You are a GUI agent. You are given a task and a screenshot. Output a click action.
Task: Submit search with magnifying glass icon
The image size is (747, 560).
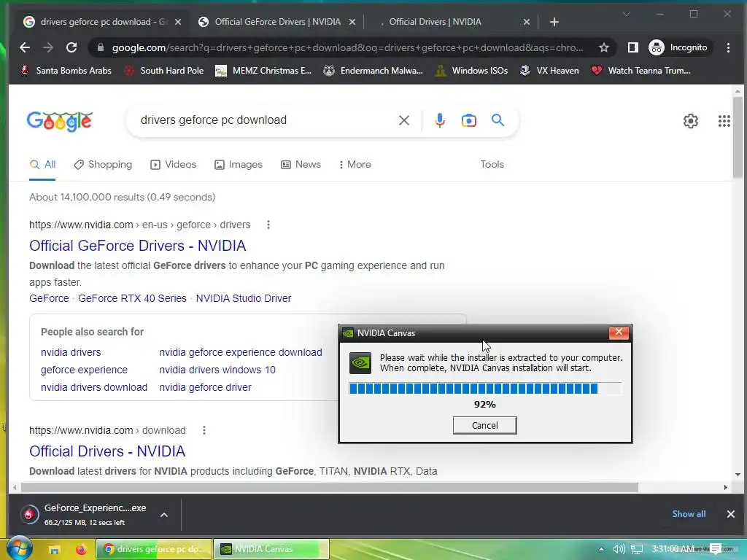coord(498,120)
